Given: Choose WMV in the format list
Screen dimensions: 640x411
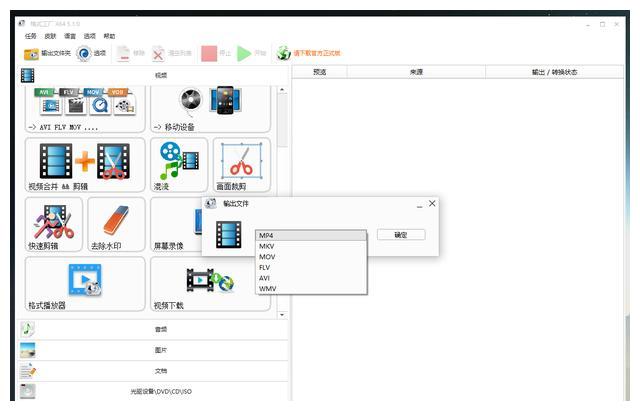Looking at the screenshot, I should click(311, 289).
